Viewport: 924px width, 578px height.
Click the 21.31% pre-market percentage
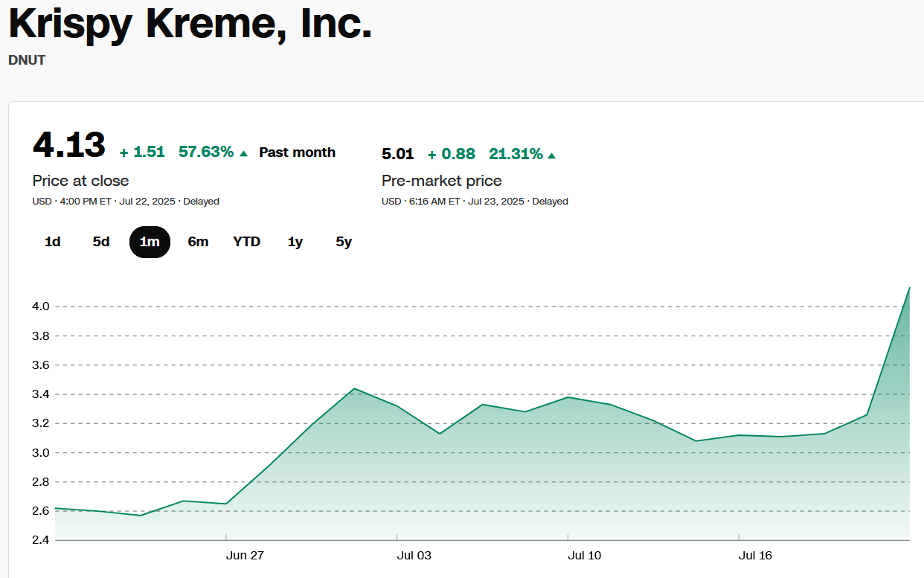click(x=516, y=154)
